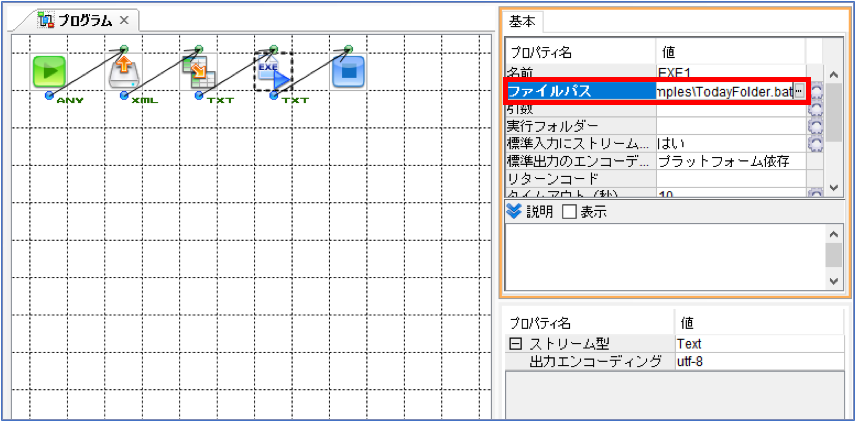Click the description box scrollbar up arrow
The width and height of the screenshot is (856, 424).
(x=833, y=235)
